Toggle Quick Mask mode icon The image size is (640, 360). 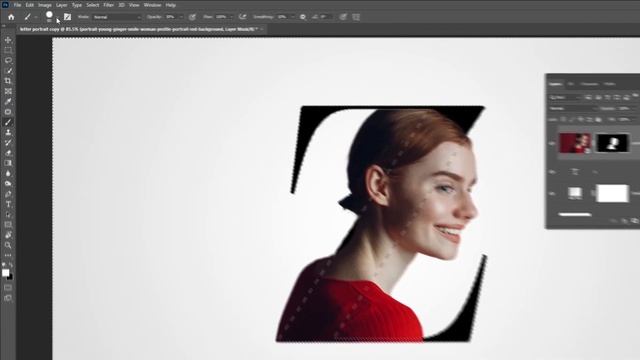pos(8,288)
